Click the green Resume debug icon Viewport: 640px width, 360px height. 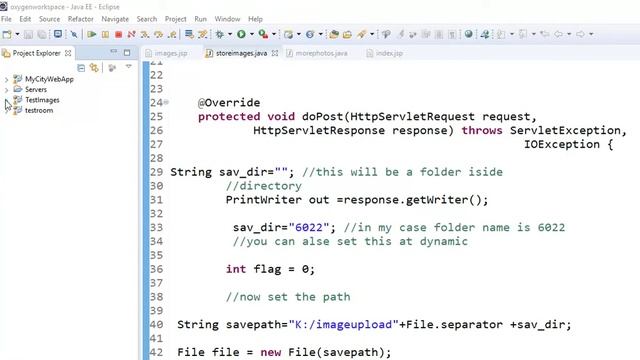click(92, 34)
